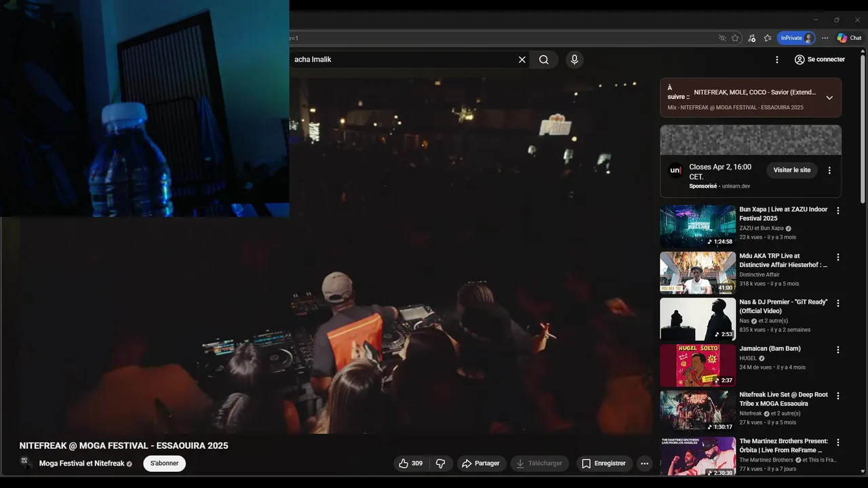Screen dimensions: 868x488
Task: Click the Closes Apr 2, 16:00 CET ad text
Action: 720,171
